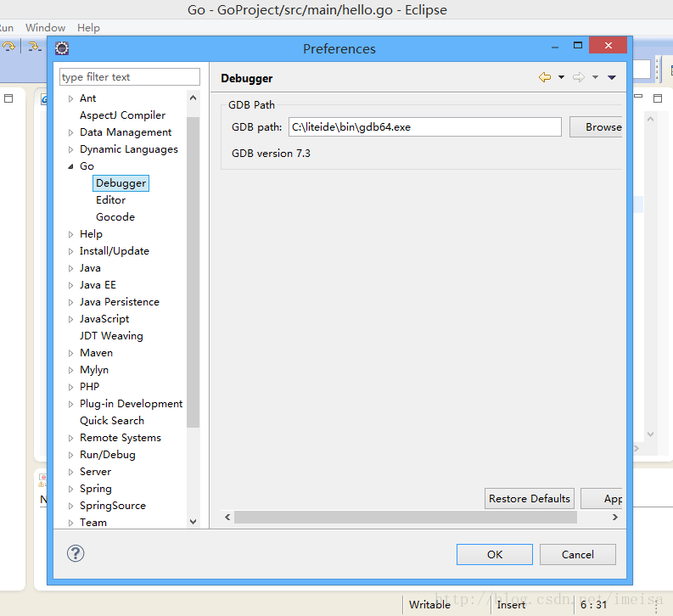Select JDT Weaving in the tree

pyautogui.click(x=111, y=336)
